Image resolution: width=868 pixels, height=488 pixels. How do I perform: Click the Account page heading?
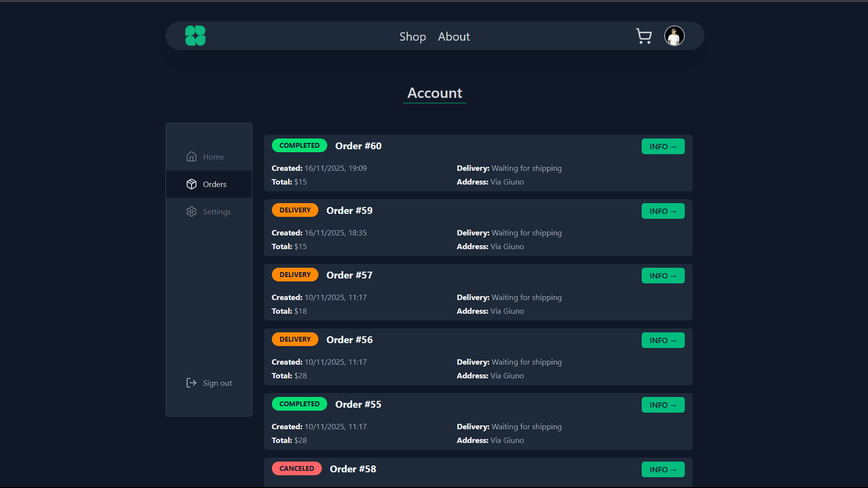click(434, 93)
